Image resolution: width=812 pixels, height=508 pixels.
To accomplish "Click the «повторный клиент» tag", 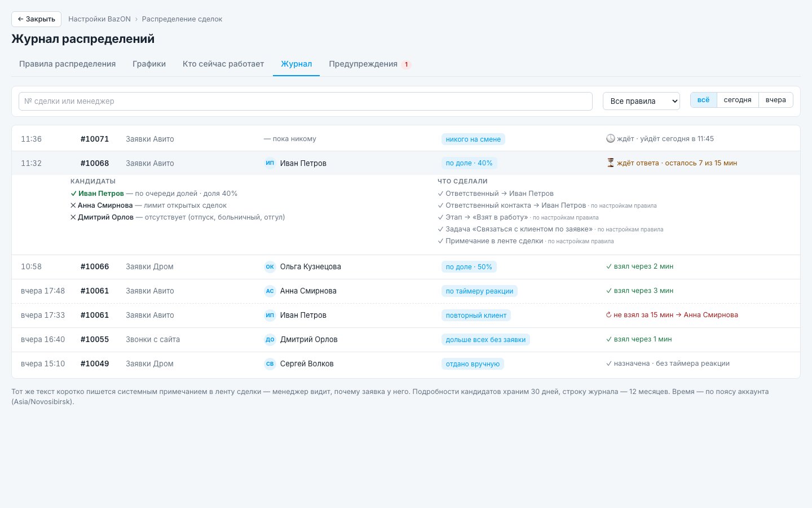I will click(x=476, y=316).
